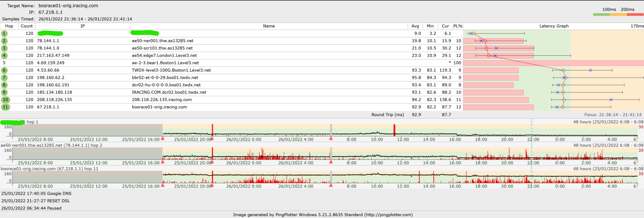Sort by the PL% column header

tap(458, 26)
